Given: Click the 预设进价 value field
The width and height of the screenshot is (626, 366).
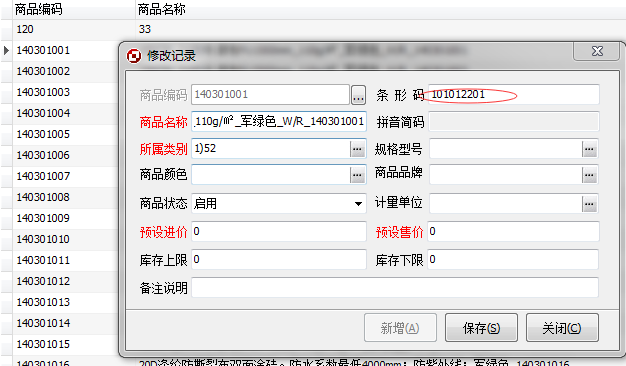Looking at the screenshot, I should 279,231.
